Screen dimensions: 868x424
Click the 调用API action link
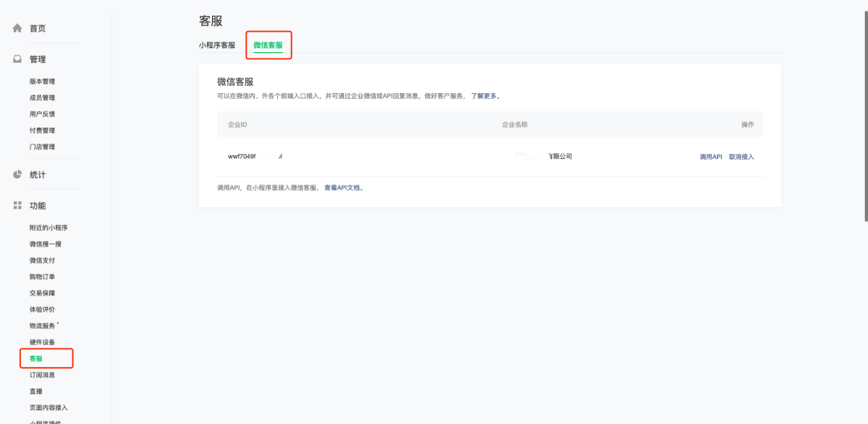click(711, 157)
